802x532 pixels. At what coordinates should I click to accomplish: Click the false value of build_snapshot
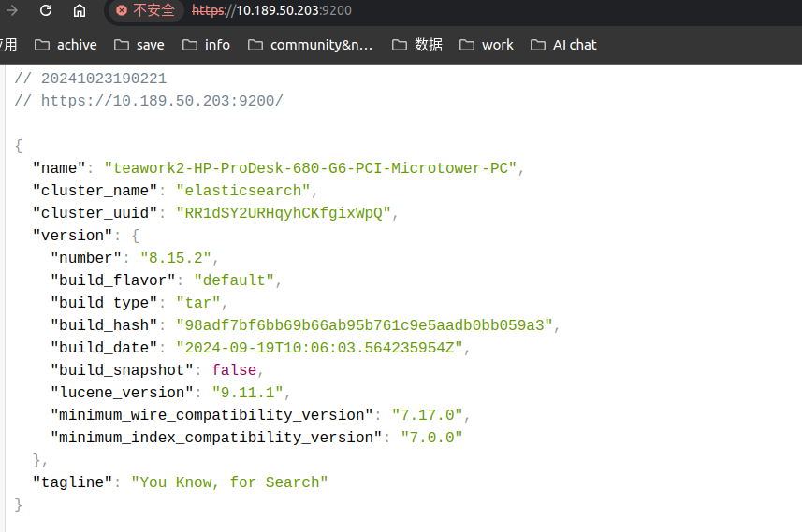233,370
